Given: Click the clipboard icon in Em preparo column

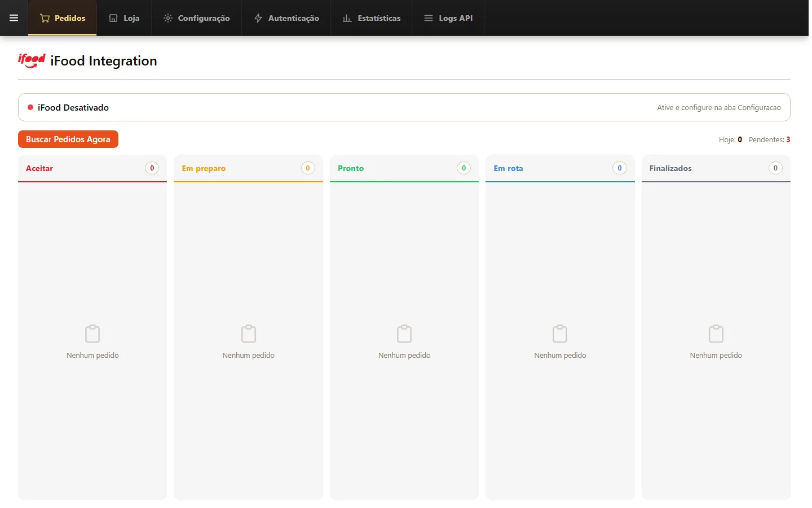Looking at the screenshot, I should coord(249,334).
